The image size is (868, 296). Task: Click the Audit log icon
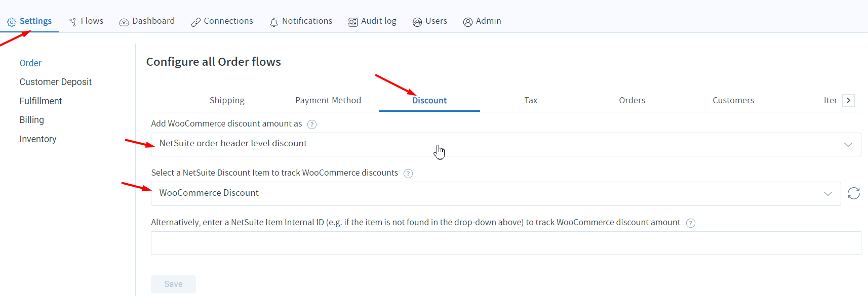[353, 22]
